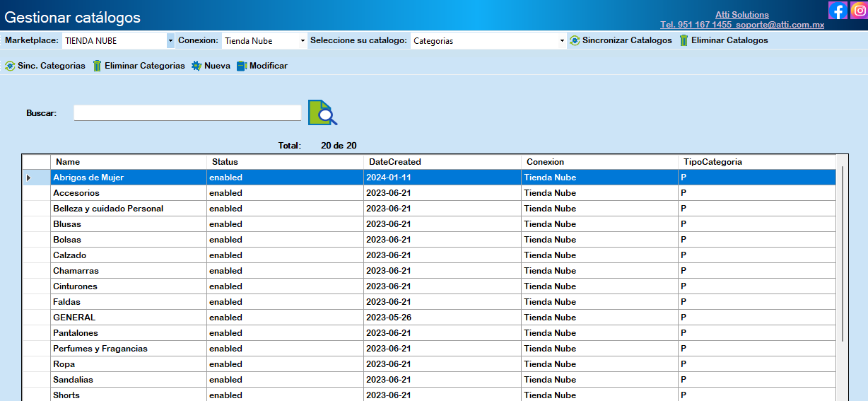Click the Atti Solutions link
The height and width of the screenshot is (401, 868).
(x=741, y=15)
